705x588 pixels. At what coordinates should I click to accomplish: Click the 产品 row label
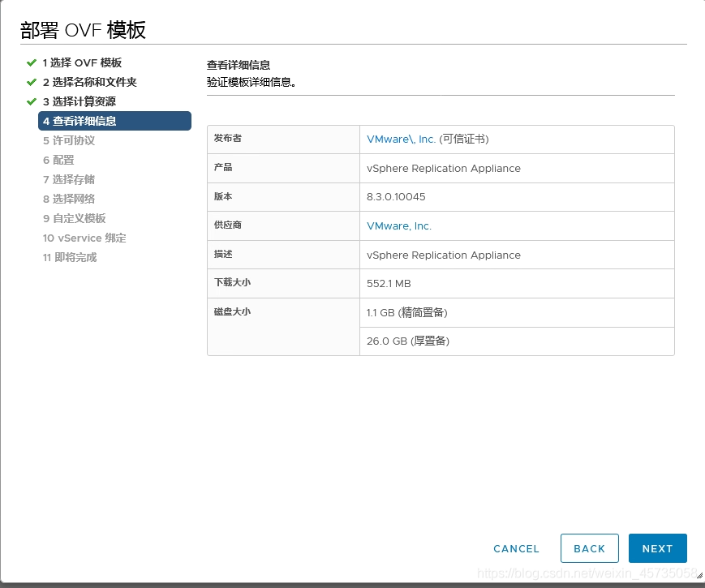(x=223, y=167)
